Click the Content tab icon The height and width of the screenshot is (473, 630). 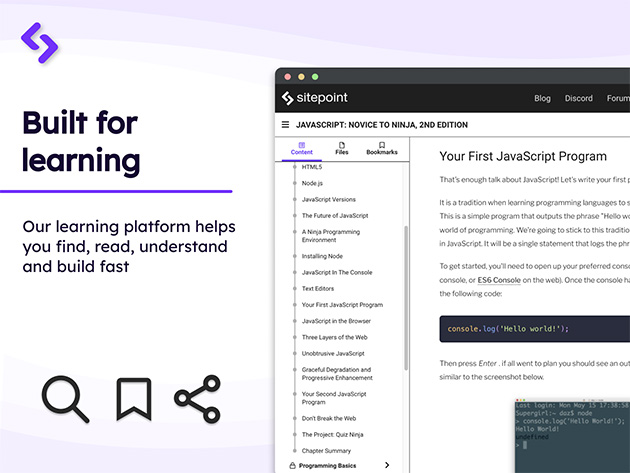[x=302, y=145]
